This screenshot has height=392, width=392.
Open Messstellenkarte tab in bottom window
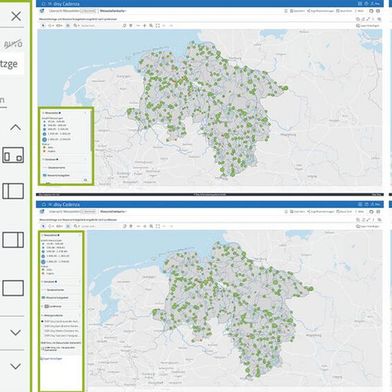point(113,211)
